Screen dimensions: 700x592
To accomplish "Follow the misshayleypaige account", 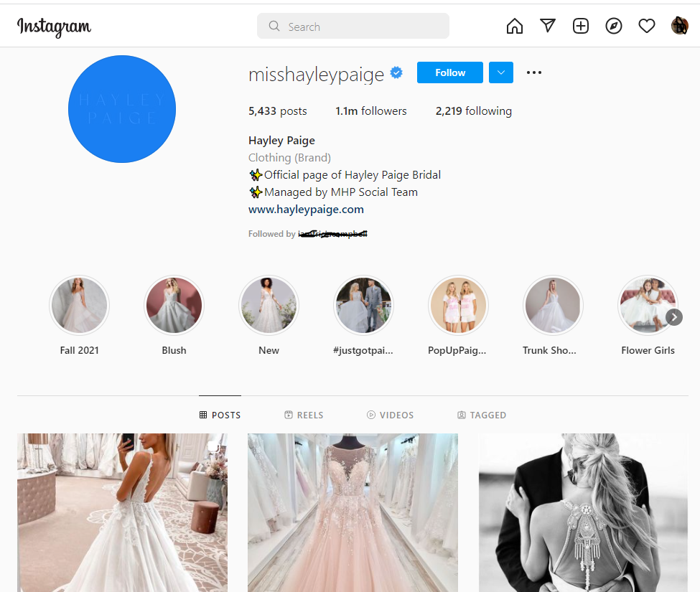I will 450,72.
